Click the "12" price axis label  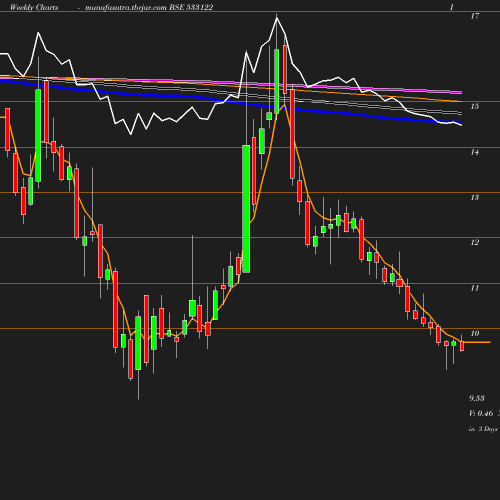(475, 242)
